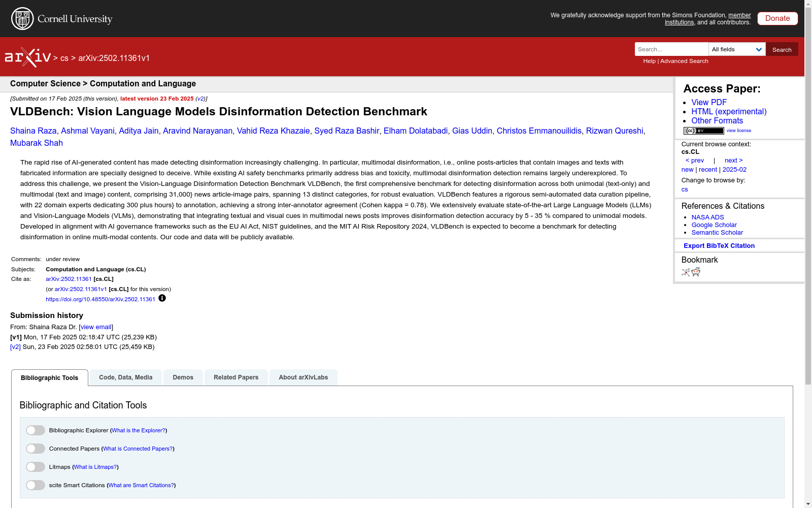Open author Vahid Reza Khazaie link
This screenshot has width=812, height=508.
274,131
